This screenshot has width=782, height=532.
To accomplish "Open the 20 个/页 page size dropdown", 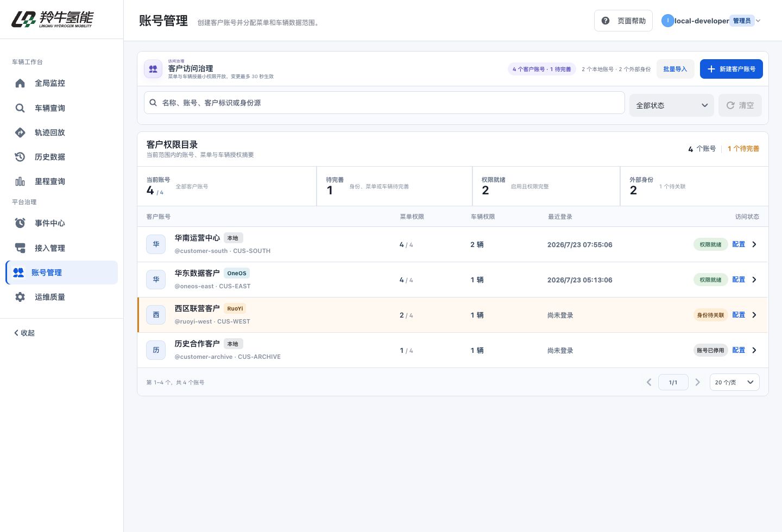I will click(735, 382).
